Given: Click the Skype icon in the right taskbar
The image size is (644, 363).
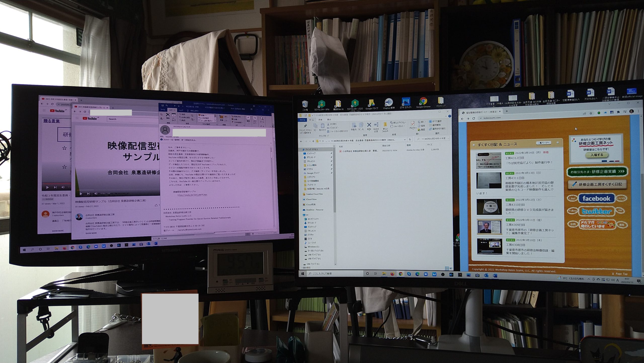Looking at the screenshot, I should pos(409,274).
